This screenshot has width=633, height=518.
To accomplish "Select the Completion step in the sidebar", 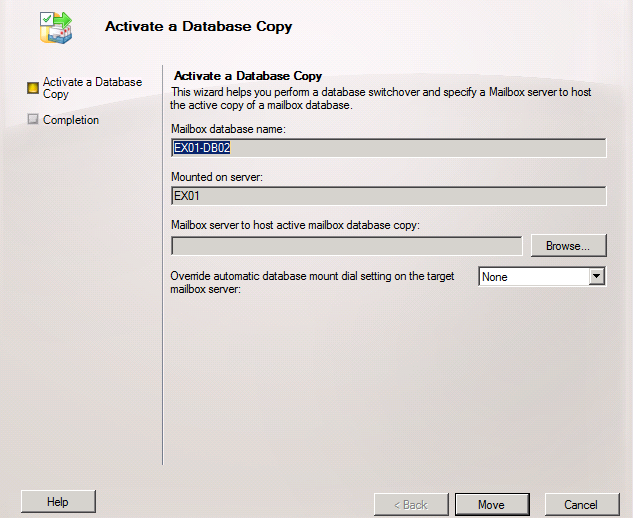I will 71,120.
